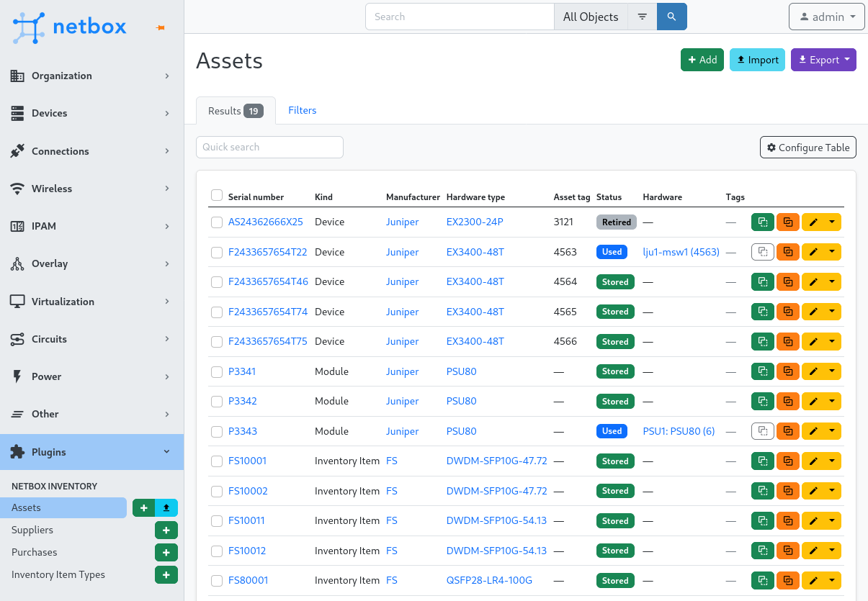The image size is (868, 601).
Task: Open the All Objects search scope dropdown
Action: 591,17
